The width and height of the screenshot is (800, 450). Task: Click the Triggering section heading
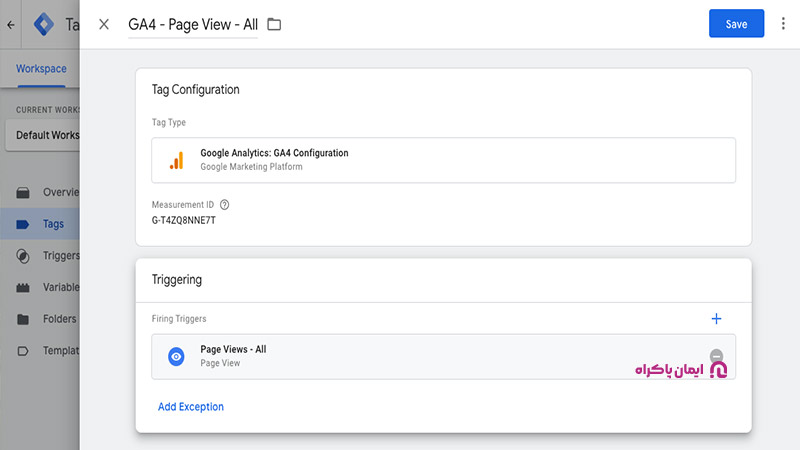point(177,280)
